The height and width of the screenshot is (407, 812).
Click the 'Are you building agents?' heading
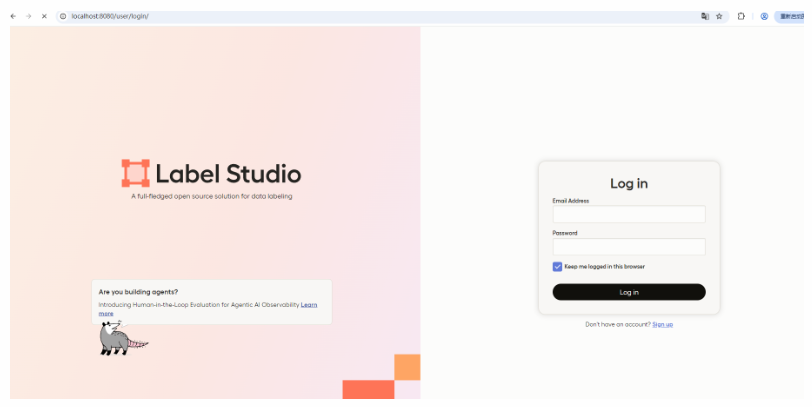point(138,292)
